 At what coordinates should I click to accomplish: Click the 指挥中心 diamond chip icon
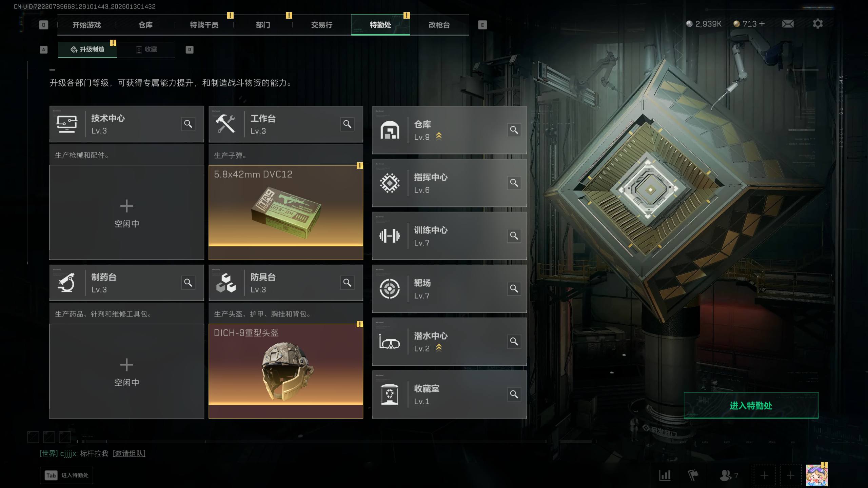pos(390,183)
